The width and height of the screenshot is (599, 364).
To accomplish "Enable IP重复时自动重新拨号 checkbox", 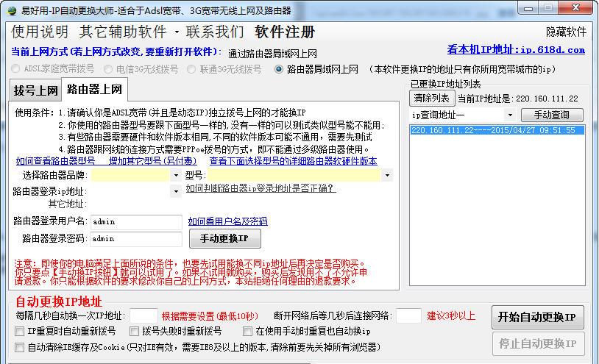I will point(19,331).
